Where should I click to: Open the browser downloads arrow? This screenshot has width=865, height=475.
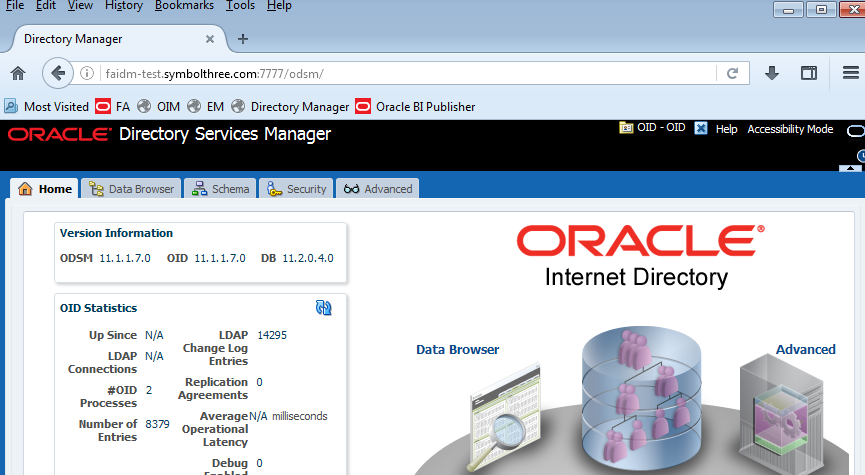point(772,73)
